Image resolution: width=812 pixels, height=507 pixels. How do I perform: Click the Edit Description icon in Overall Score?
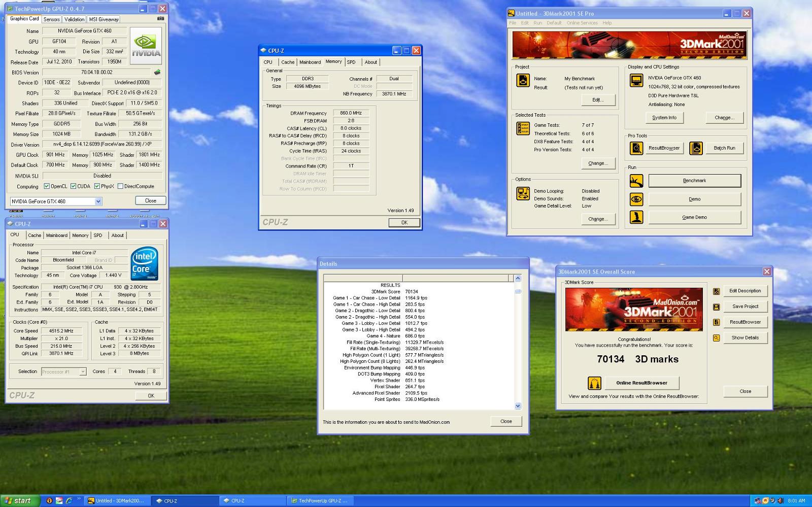tap(716, 291)
